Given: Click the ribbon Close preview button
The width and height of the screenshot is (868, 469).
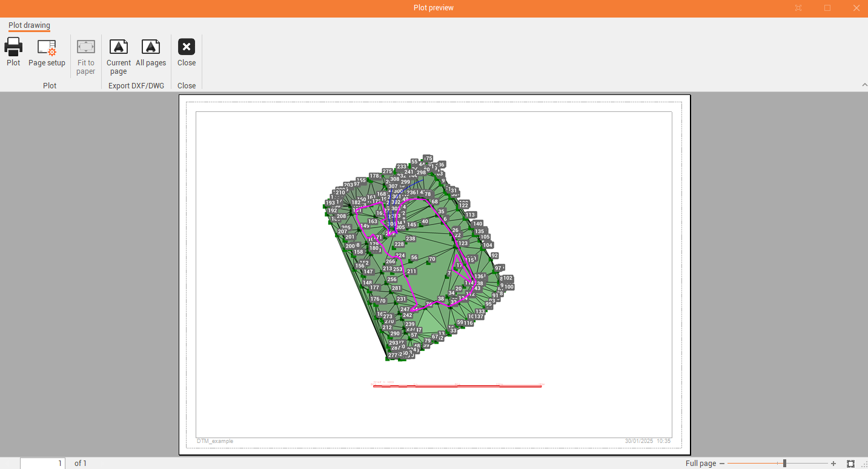Looking at the screenshot, I should pos(187,47).
